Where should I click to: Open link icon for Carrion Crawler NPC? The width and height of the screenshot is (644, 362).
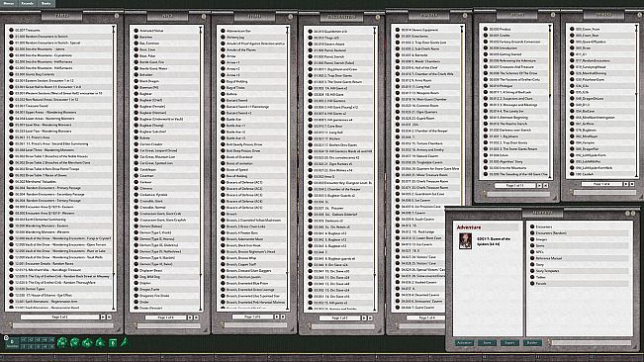137,144
